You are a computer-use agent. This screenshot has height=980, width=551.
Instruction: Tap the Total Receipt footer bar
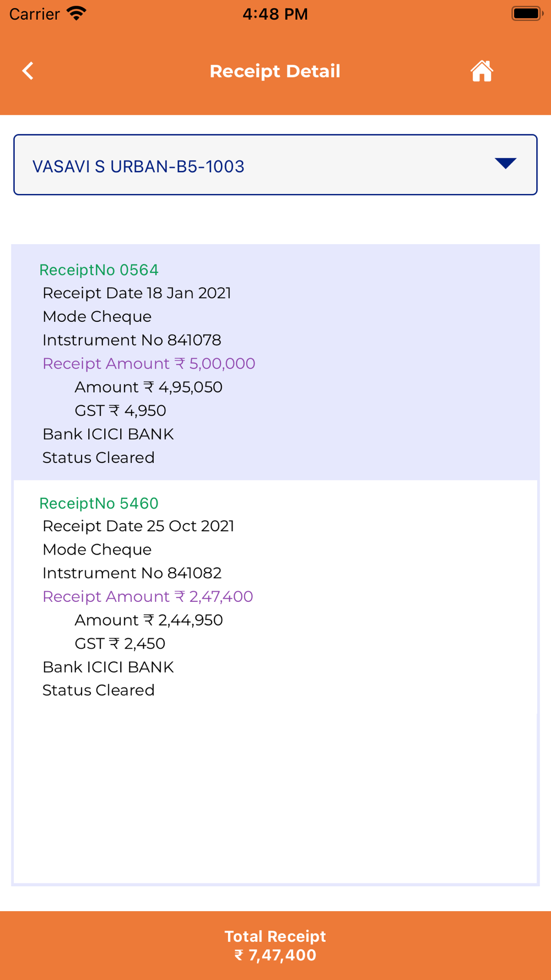click(x=275, y=945)
